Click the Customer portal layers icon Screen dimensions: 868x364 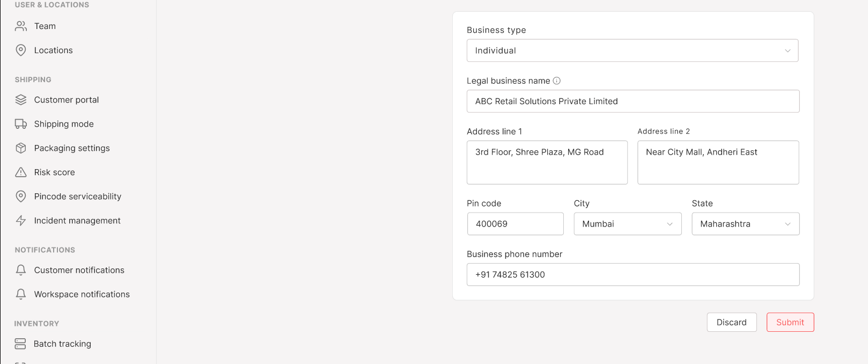[21, 100]
